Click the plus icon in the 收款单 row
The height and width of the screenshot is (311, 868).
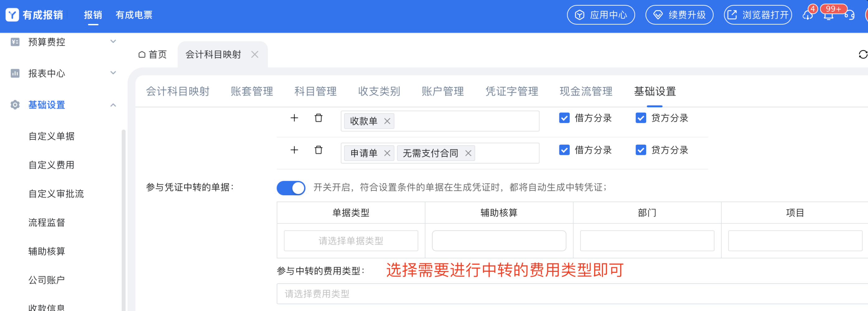tap(294, 118)
